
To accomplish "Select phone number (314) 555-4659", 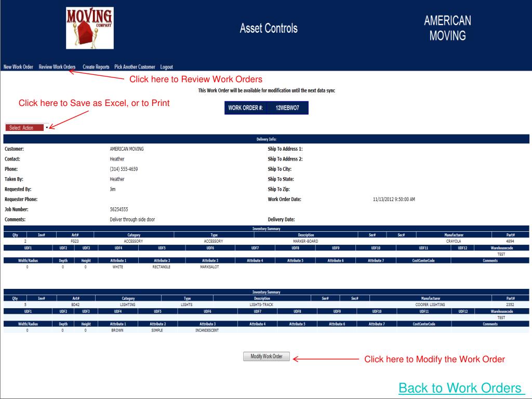I will point(124,169).
